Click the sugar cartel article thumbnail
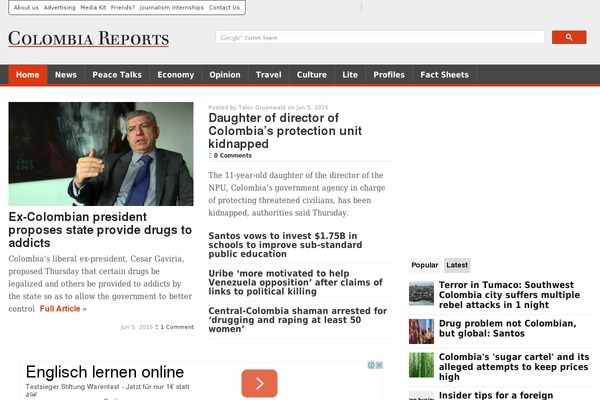This screenshot has width=600, height=400. point(421,365)
